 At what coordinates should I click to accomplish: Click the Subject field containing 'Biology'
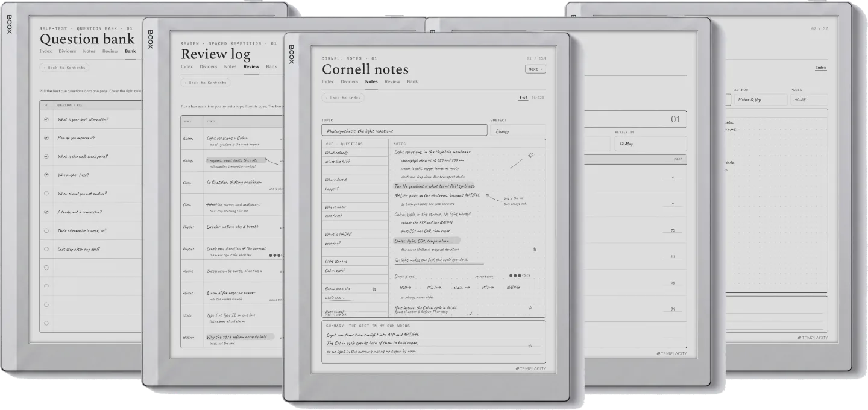click(518, 130)
